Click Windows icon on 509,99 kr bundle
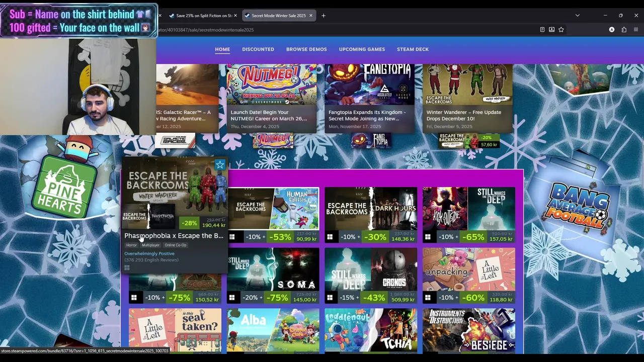644x362 pixels. (330, 298)
